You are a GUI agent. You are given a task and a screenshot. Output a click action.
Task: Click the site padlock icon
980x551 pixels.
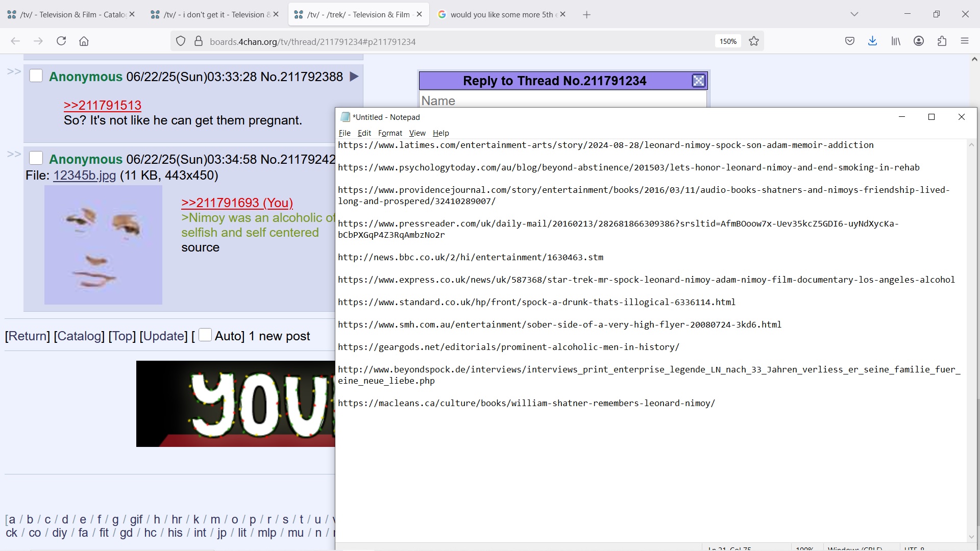pos(199,41)
